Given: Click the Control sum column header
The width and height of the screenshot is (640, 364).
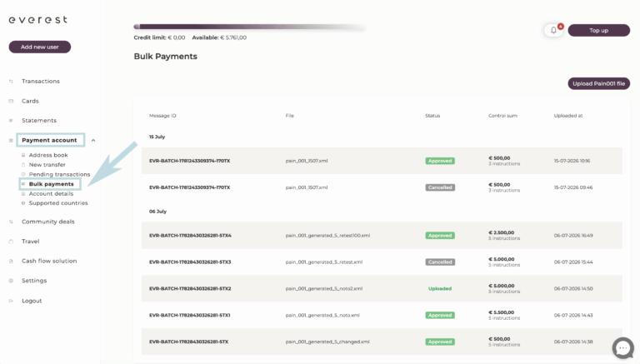Looking at the screenshot, I should click(502, 116).
